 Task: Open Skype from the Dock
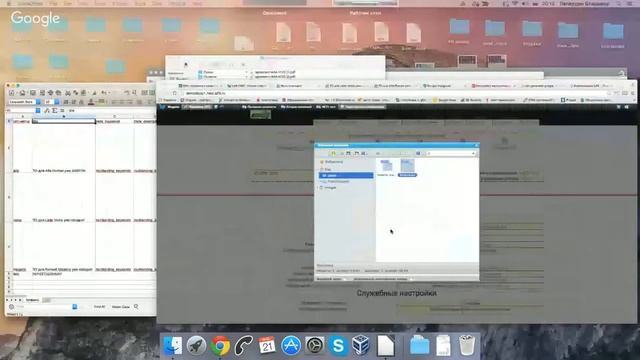[x=338, y=346]
